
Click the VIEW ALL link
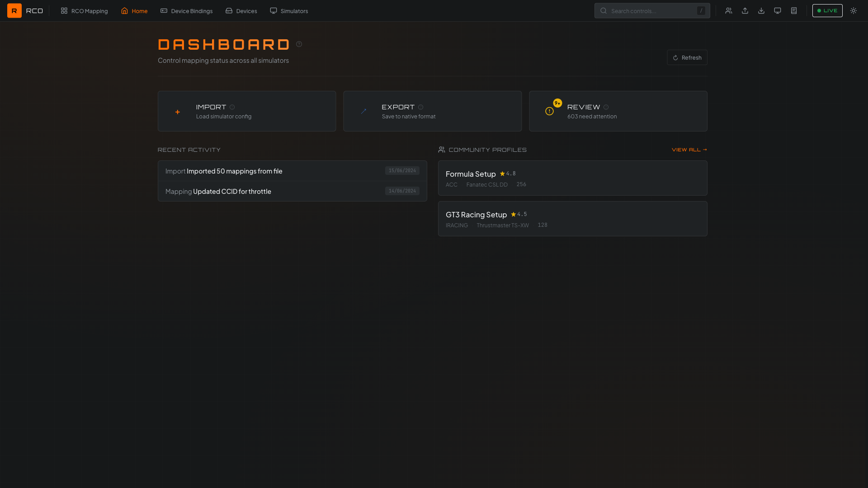tap(689, 150)
